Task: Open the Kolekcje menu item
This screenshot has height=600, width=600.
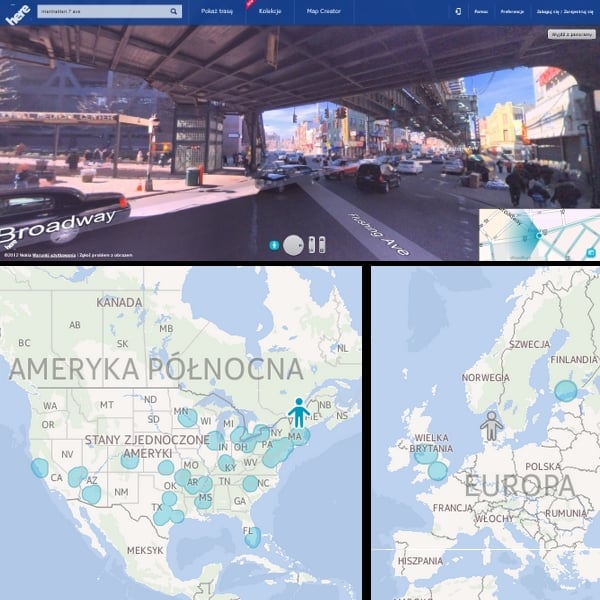Action: tap(270, 11)
